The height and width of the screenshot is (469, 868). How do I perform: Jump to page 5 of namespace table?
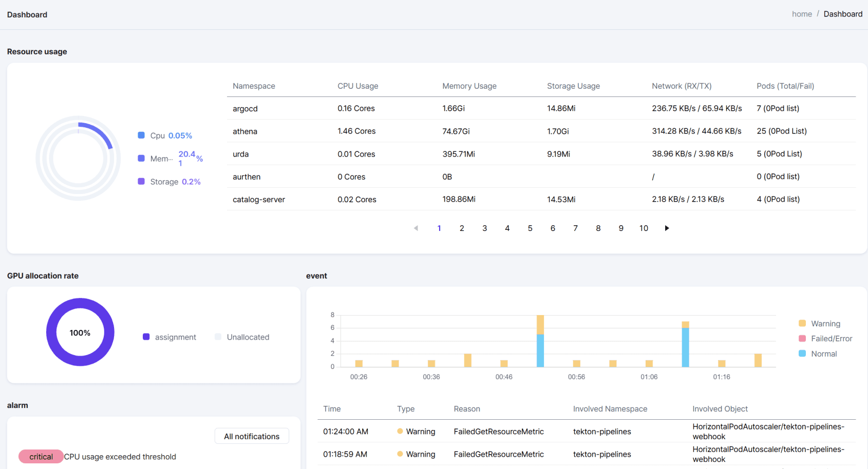tap(530, 228)
